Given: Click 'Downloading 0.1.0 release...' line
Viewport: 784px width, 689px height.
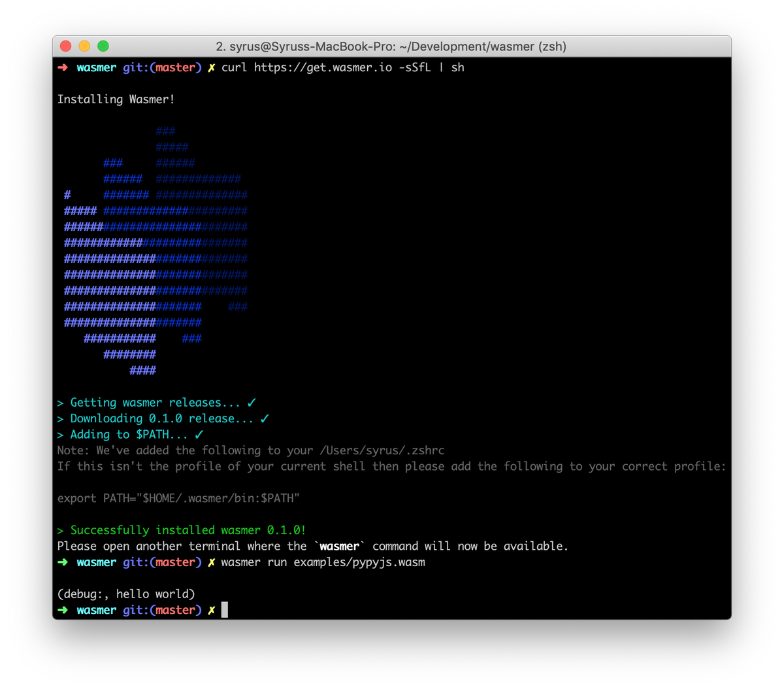Looking at the screenshot, I should coord(162,418).
